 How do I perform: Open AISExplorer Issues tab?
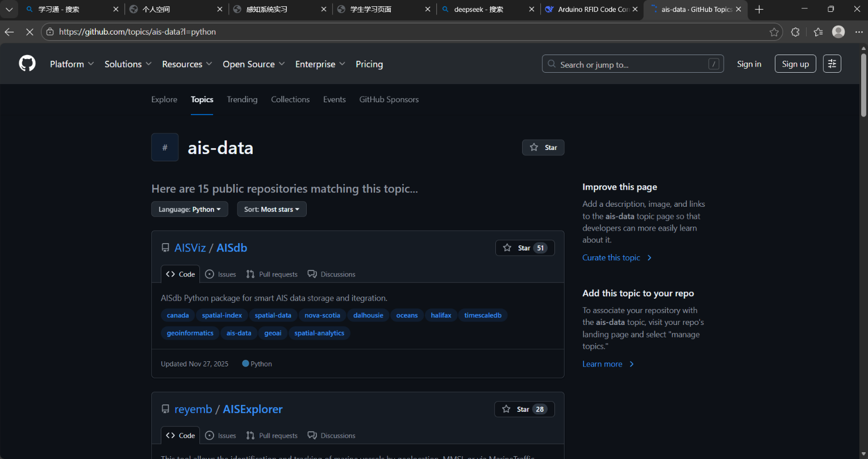220,435
